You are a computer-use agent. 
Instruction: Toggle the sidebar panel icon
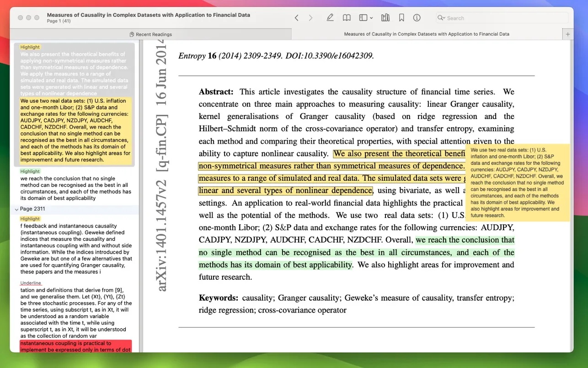point(363,18)
